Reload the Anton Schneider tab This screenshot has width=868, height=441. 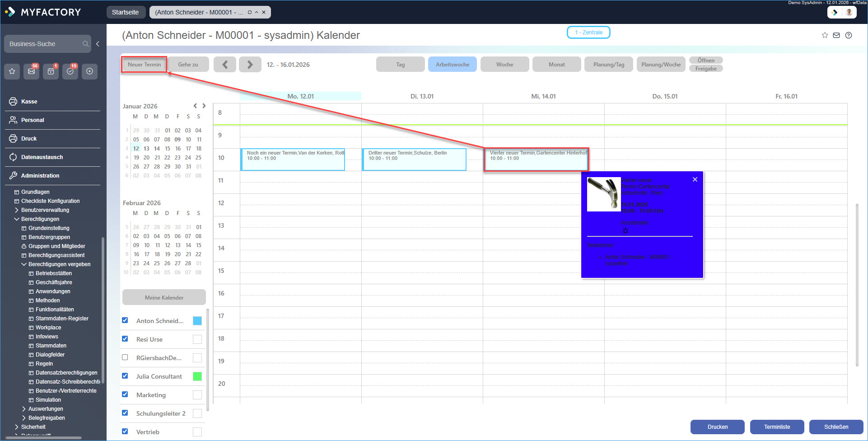click(249, 12)
